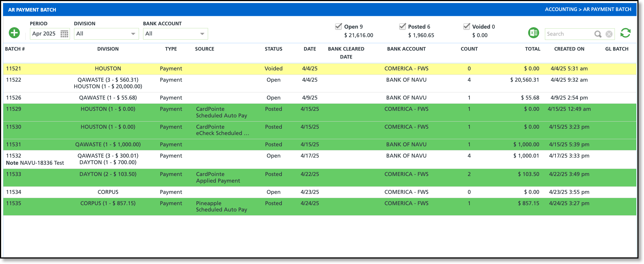The width and height of the screenshot is (644, 264).
Task: Click the AR PAYMENT BATCH page title
Action: click(32, 10)
